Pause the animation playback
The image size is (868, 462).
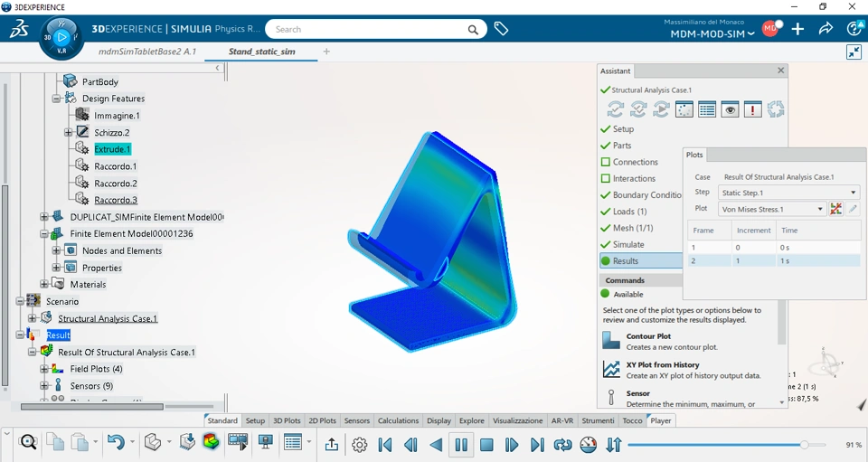point(461,444)
